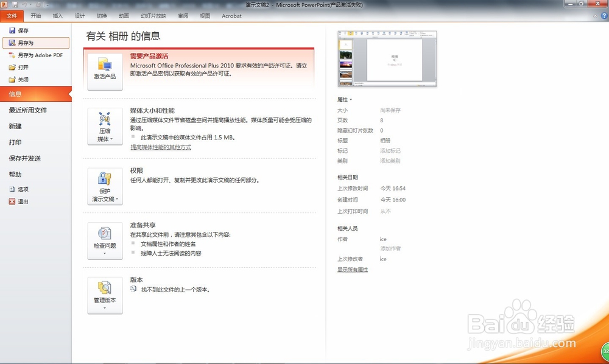Open Check for Issues (检查问题) dropdown
The width and height of the screenshot is (609, 364).
click(x=105, y=241)
